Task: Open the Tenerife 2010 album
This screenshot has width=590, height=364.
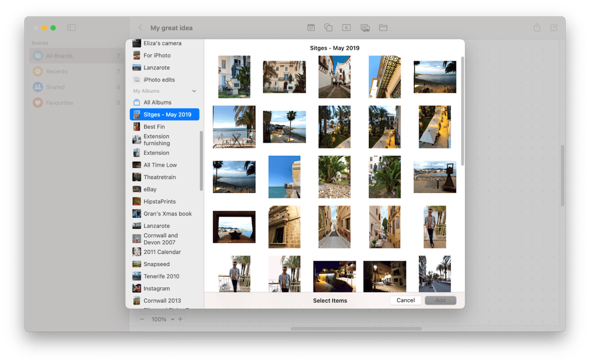Action: pos(161,276)
